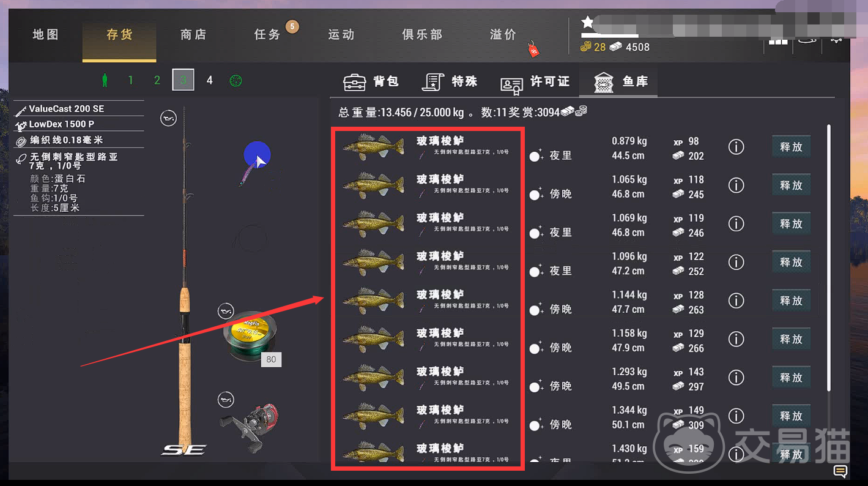Screen dimensions: 868x486
Task: Click info icon for the 0.879 kg fish
Action: (736, 147)
